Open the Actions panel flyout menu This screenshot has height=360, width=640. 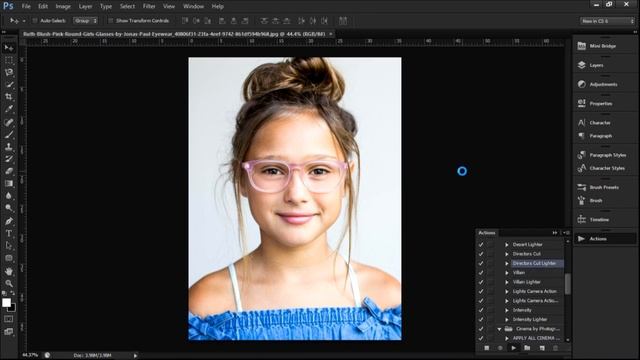[x=567, y=233]
